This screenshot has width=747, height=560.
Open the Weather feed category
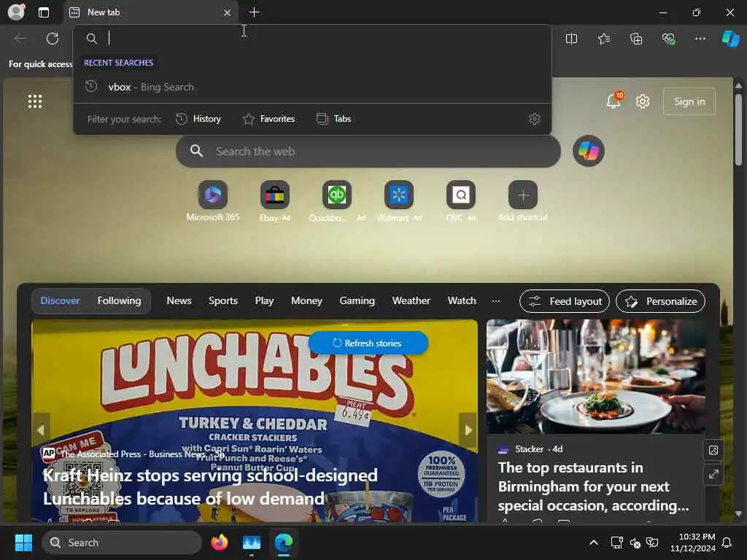click(x=411, y=301)
